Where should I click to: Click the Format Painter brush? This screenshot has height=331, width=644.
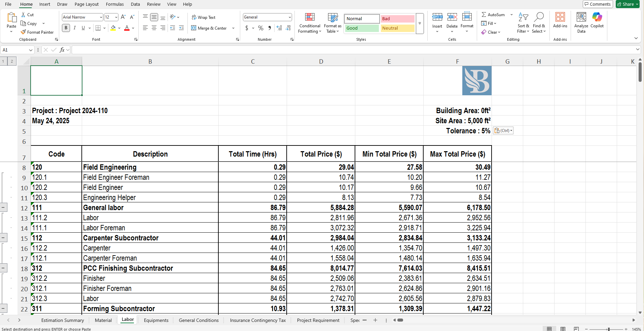23,32
